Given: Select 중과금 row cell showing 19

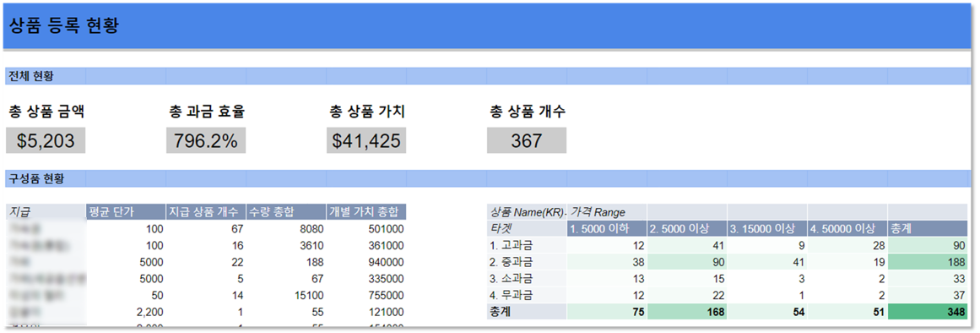Looking at the screenshot, I should [x=847, y=262].
